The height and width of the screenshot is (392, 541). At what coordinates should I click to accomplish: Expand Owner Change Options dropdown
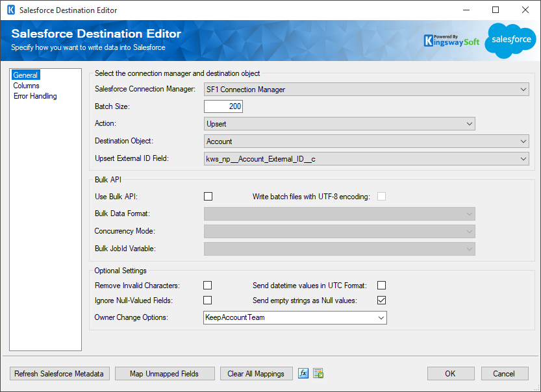click(295, 317)
